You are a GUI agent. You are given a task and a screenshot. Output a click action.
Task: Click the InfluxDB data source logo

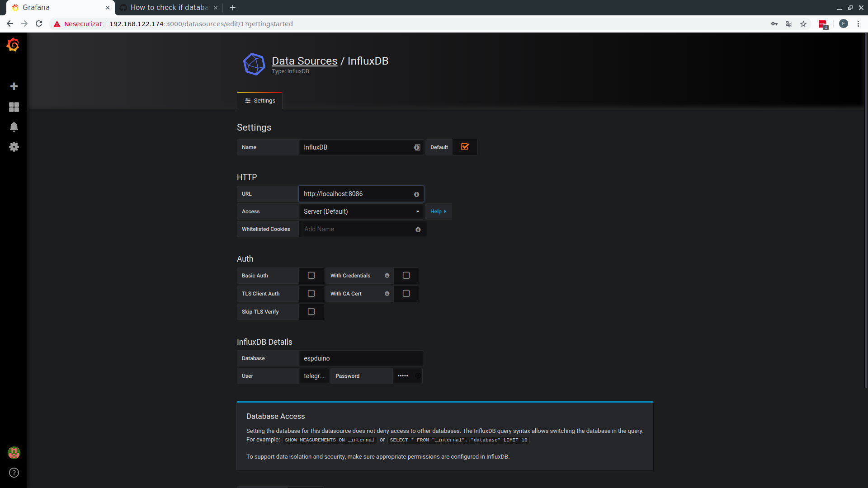[254, 64]
